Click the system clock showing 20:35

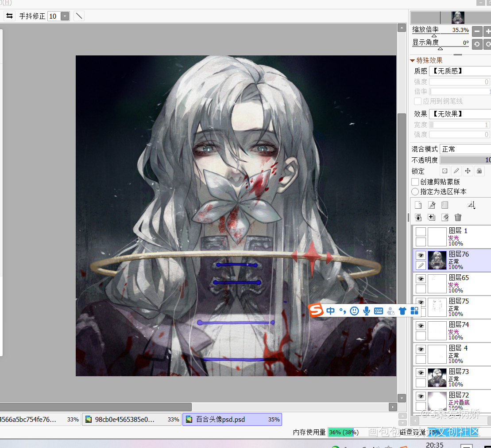(435, 445)
